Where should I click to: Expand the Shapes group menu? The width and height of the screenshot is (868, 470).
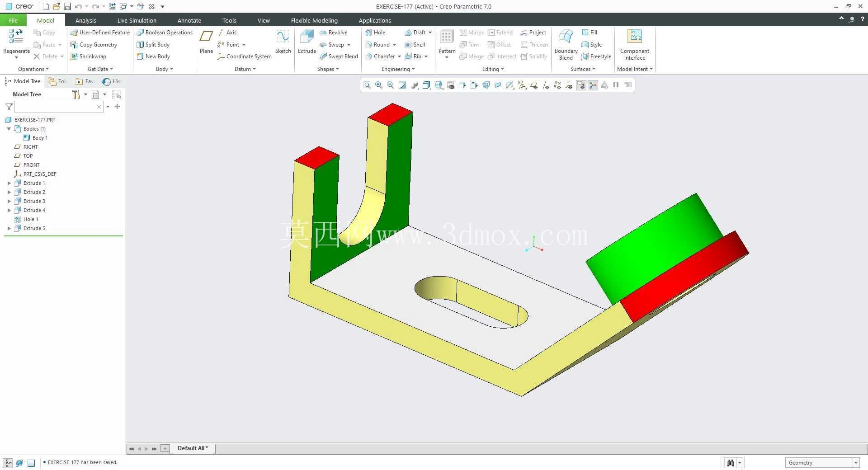click(328, 69)
